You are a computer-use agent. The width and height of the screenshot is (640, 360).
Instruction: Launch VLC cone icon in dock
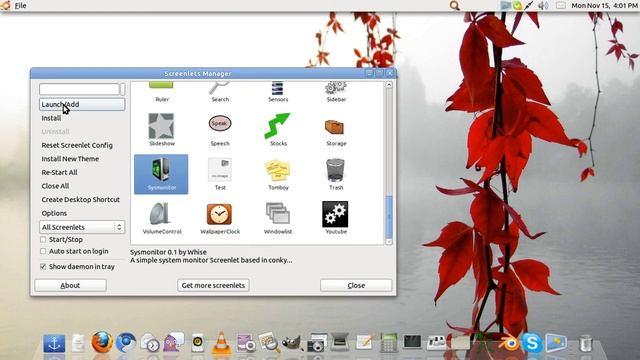[221, 342]
